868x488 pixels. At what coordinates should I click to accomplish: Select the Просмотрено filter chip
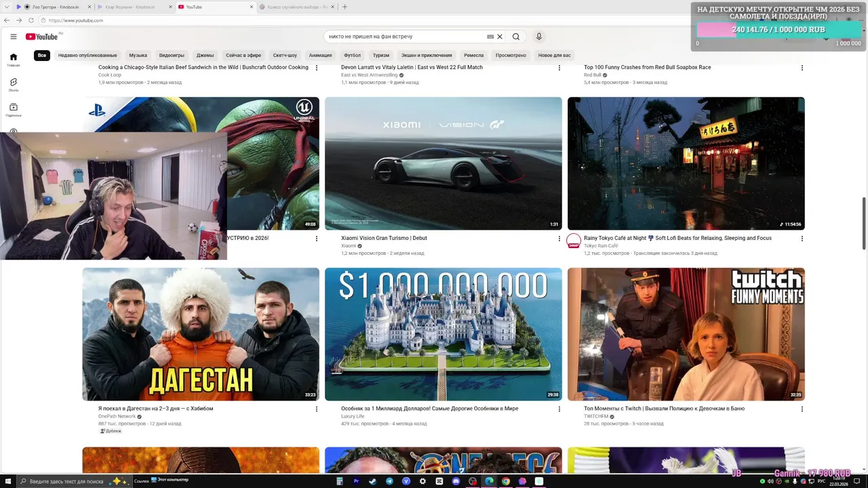tap(511, 55)
